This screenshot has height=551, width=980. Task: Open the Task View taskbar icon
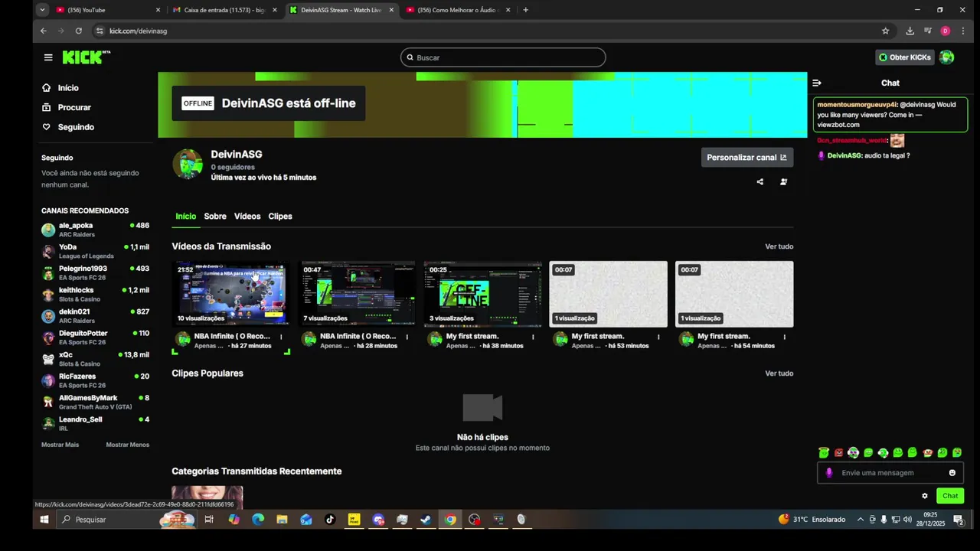pyautogui.click(x=209, y=519)
